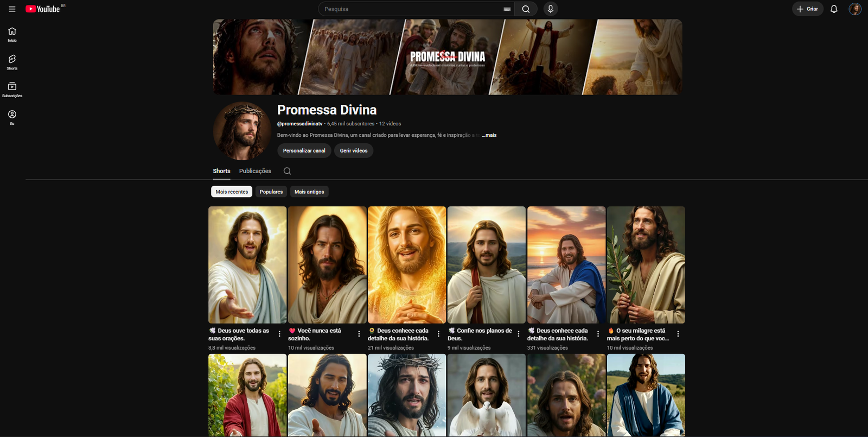The height and width of the screenshot is (437, 868).
Task: Open second-row short with crown of thorns
Action: click(407, 395)
